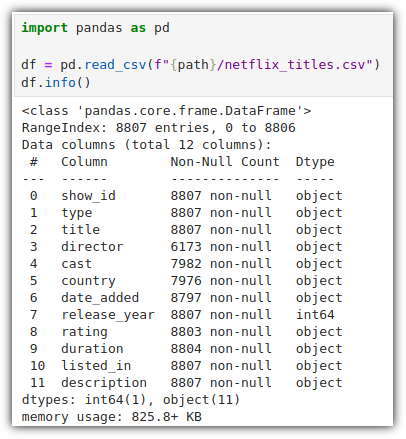Viewport: 406px width, 439px height.
Task: Click the {path} variable in the f-string
Action: pos(193,64)
